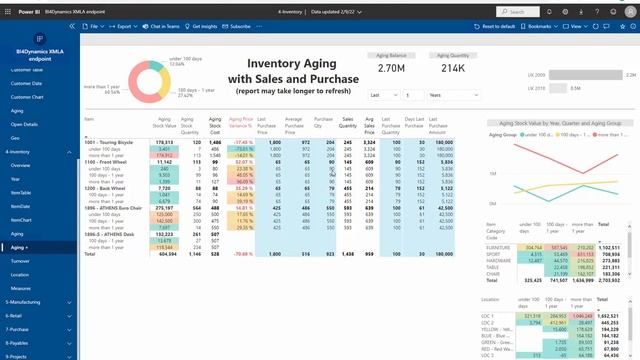Click the UK 2009 bar

click(585, 75)
